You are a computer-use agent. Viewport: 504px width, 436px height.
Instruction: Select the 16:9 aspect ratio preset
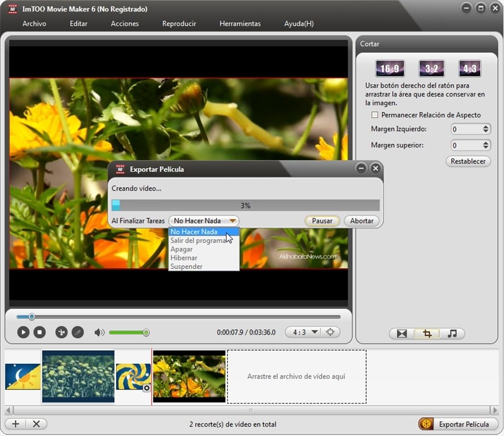[x=390, y=68]
